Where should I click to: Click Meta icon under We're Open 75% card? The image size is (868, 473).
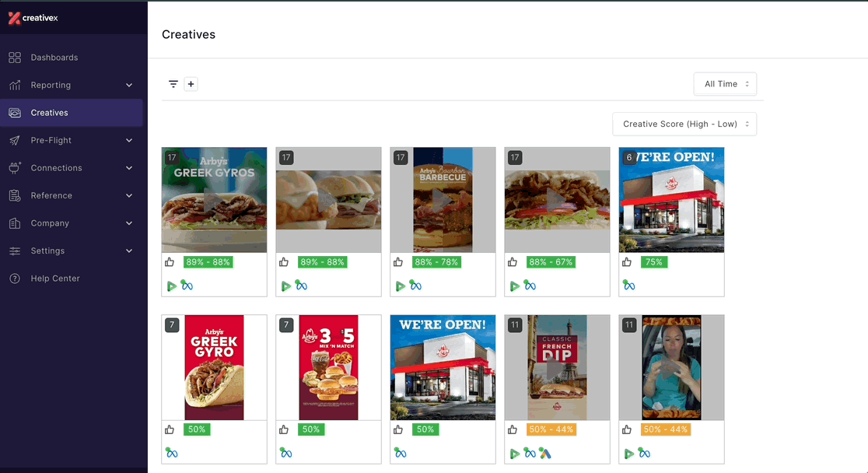click(x=628, y=286)
